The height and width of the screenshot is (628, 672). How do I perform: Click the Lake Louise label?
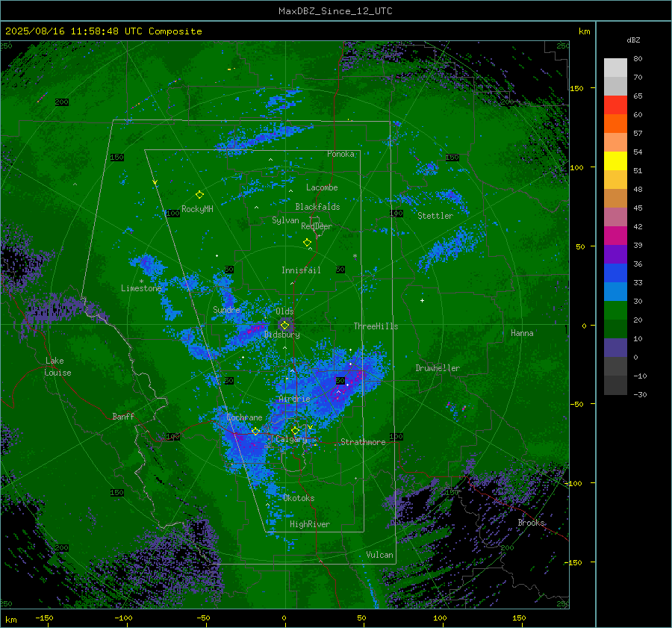tap(57, 367)
